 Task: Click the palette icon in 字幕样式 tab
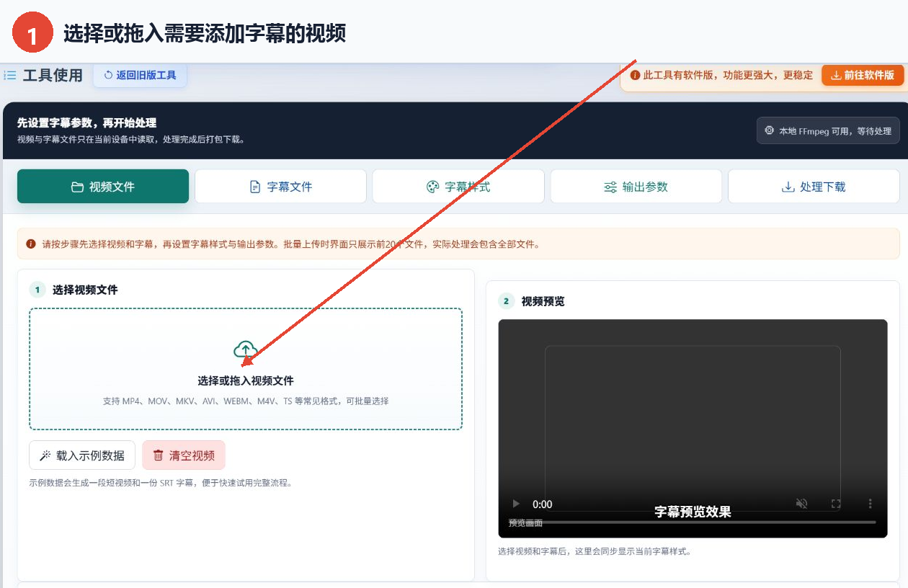pyautogui.click(x=432, y=187)
